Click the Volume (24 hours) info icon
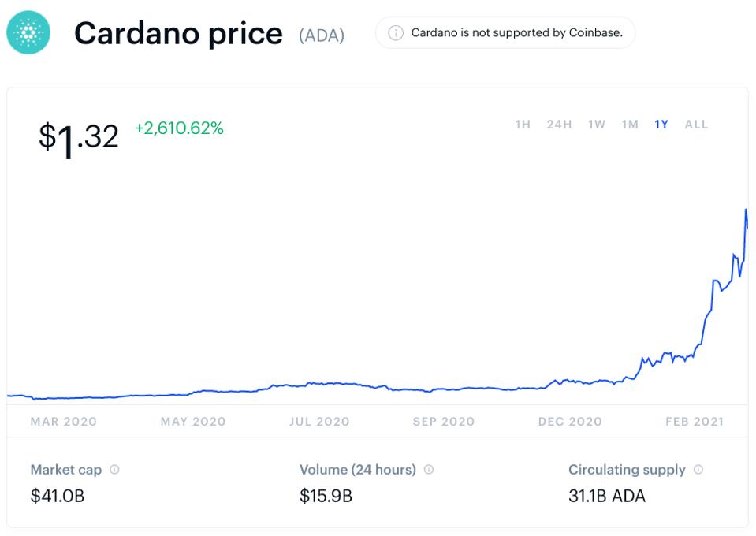 (x=429, y=470)
